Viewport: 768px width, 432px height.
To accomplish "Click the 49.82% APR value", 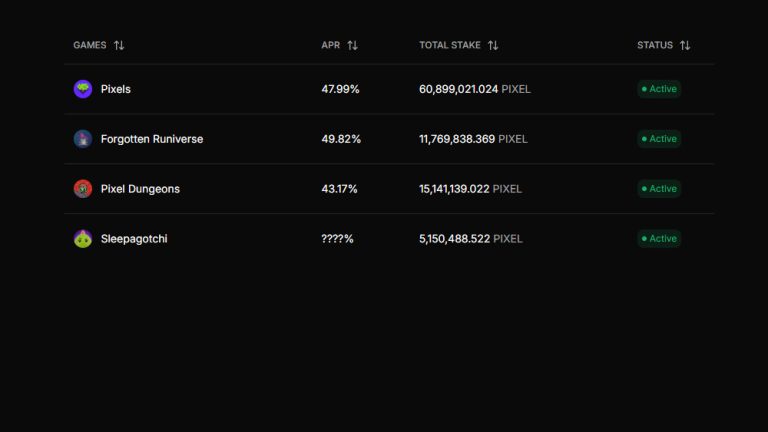I will (341, 139).
